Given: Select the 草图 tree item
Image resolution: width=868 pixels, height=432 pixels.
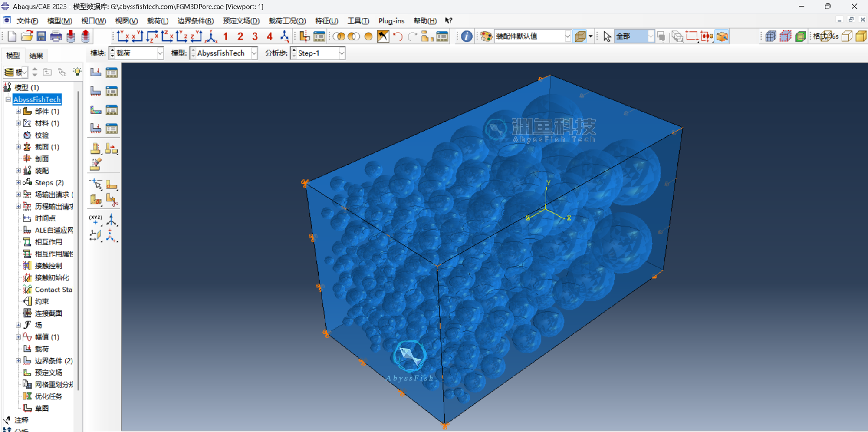Looking at the screenshot, I should click(42, 408).
